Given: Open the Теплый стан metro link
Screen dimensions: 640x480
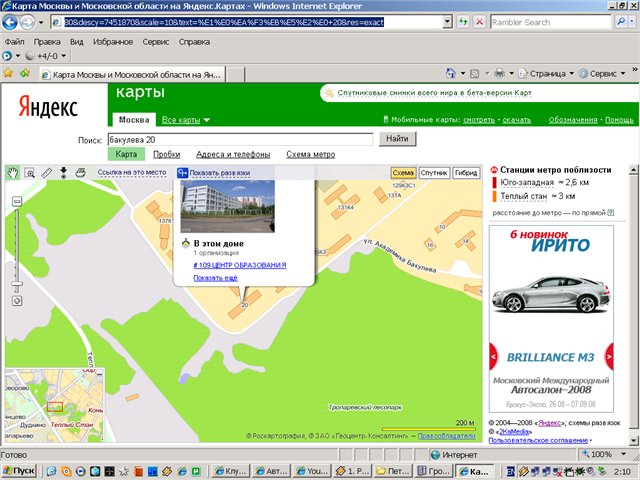Looking at the screenshot, I should [x=523, y=196].
